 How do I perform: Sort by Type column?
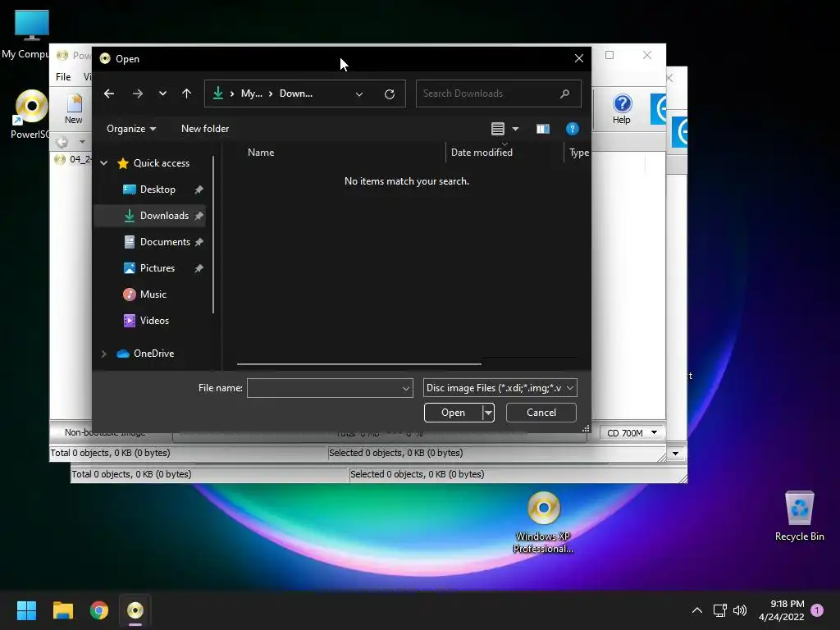[x=579, y=152]
